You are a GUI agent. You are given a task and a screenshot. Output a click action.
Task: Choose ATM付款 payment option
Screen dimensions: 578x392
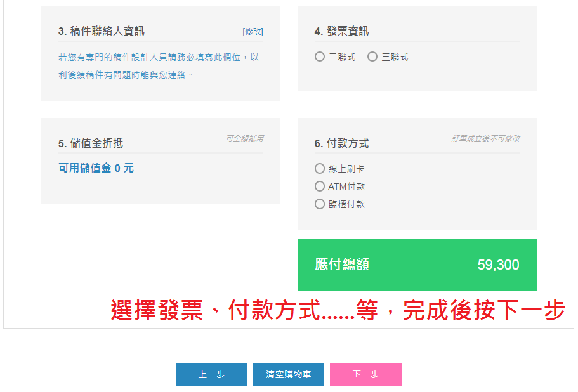click(x=320, y=186)
